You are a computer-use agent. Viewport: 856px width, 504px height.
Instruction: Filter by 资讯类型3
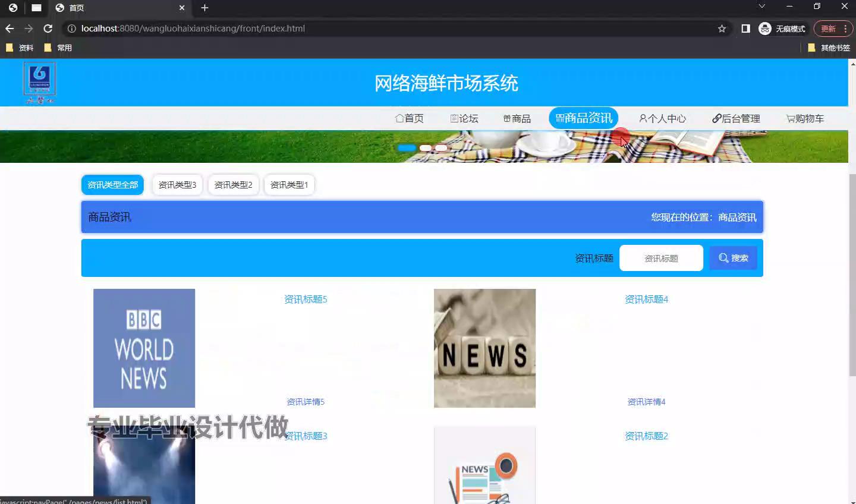pyautogui.click(x=177, y=185)
